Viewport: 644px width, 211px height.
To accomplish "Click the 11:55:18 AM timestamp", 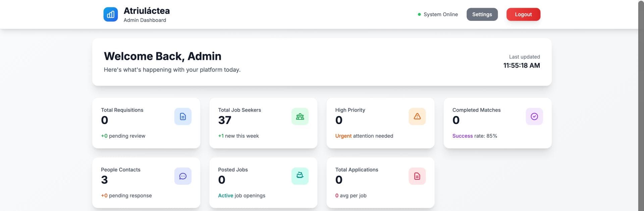I will click(522, 66).
